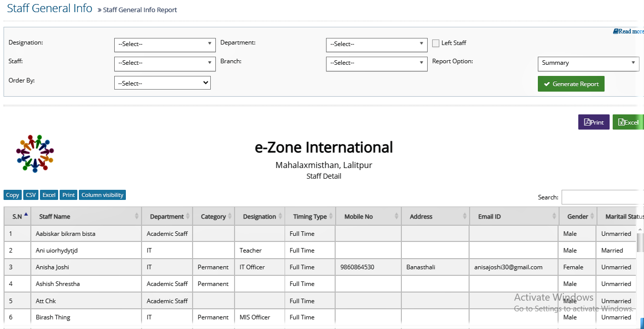Click the purple Print button
This screenshot has width=644, height=329.
pyautogui.click(x=594, y=122)
